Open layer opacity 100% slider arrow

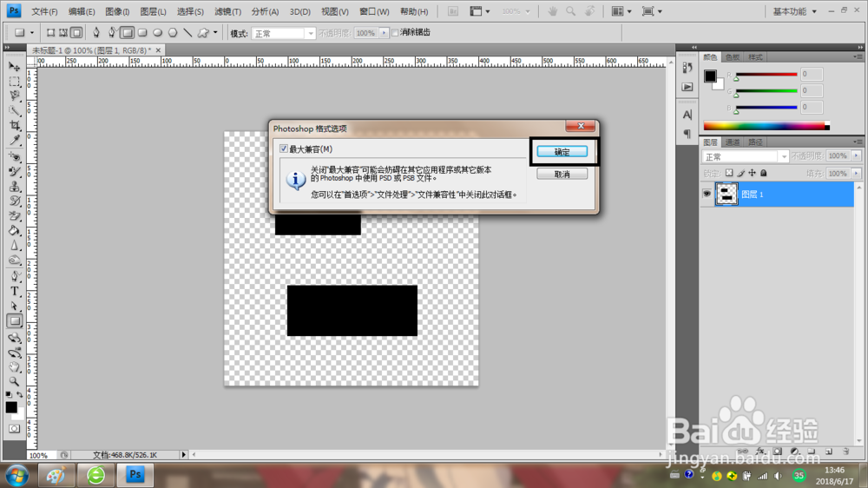point(856,156)
